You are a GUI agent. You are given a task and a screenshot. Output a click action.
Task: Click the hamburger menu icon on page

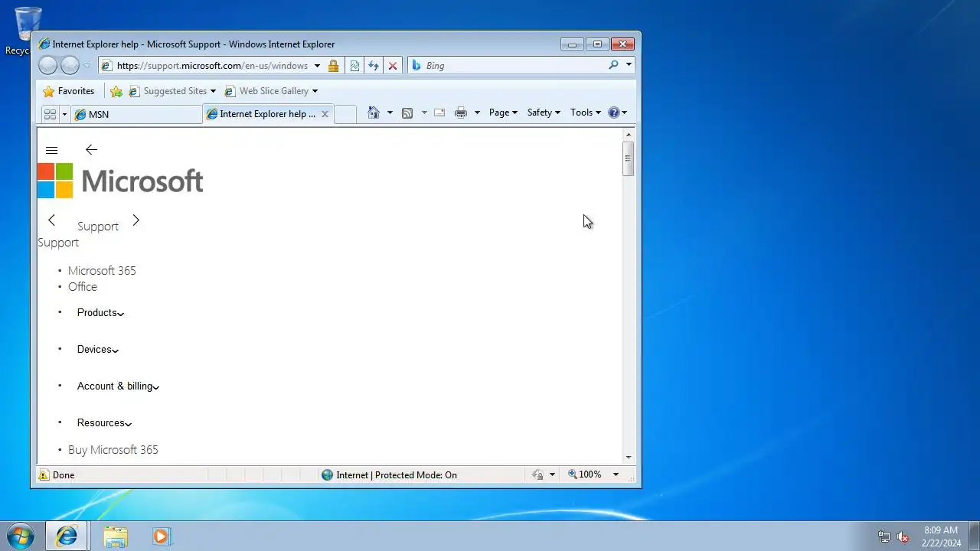coord(52,150)
